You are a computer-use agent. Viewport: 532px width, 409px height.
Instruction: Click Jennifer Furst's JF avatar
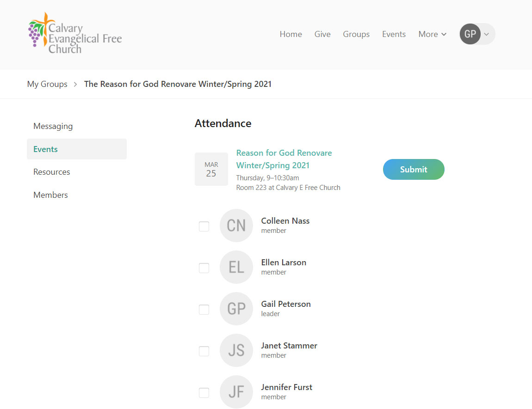pyautogui.click(x=236, y=391)
